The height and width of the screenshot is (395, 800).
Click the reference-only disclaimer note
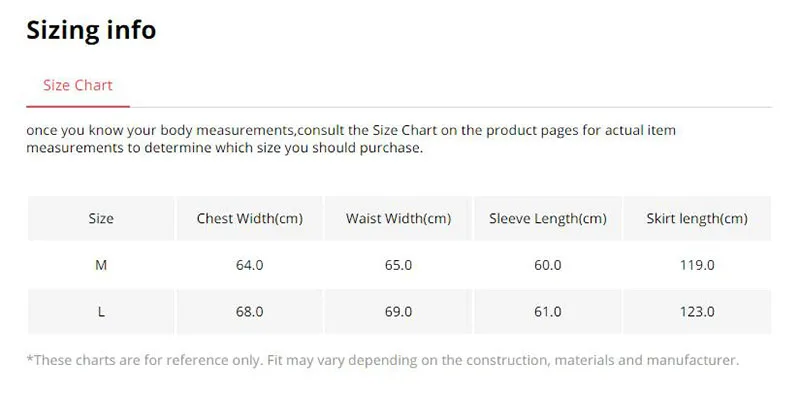[383, 360]
